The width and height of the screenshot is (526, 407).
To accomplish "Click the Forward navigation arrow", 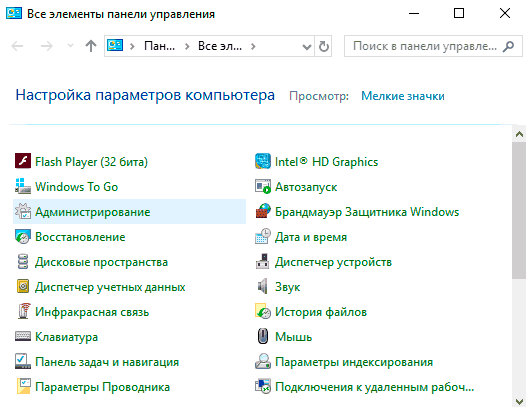I will click(x=46, y=46).
